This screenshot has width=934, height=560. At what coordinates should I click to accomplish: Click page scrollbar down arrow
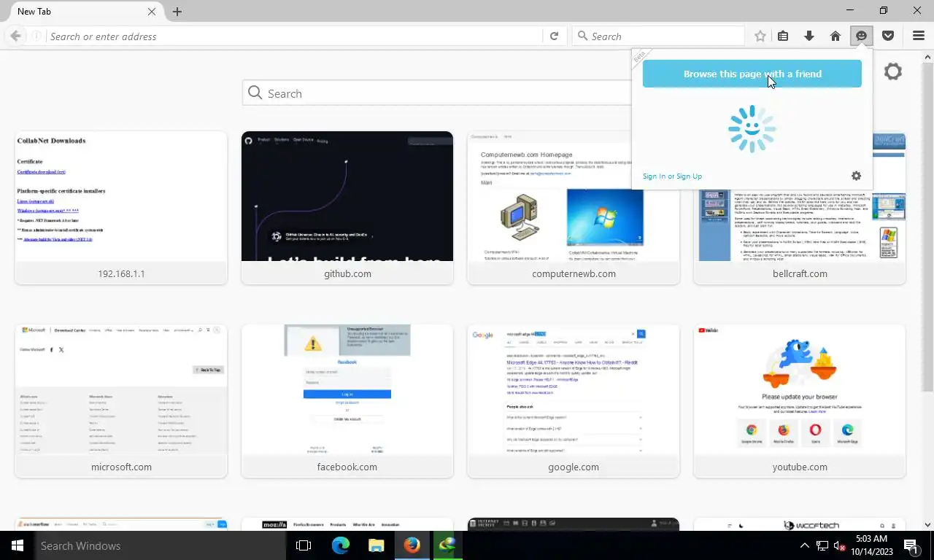928,524
